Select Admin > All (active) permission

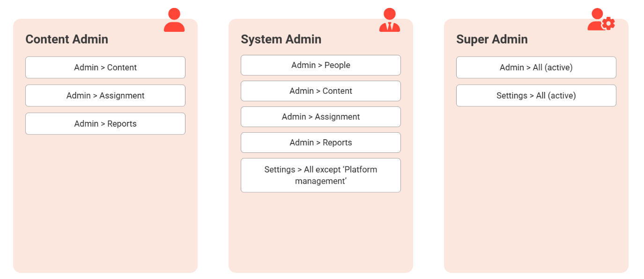536,68
